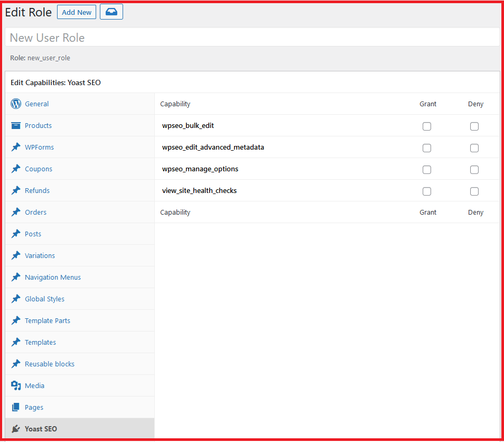Grant the wpseo_manage_options capability
The width and height of the screenshot is (504, 442).
pyautogui.click(x=427, y=170)
